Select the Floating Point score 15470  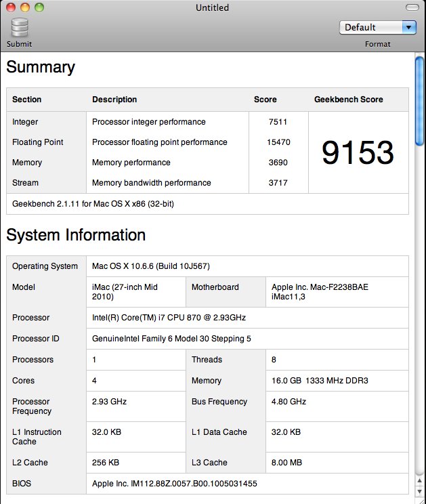tap(278, 142)
